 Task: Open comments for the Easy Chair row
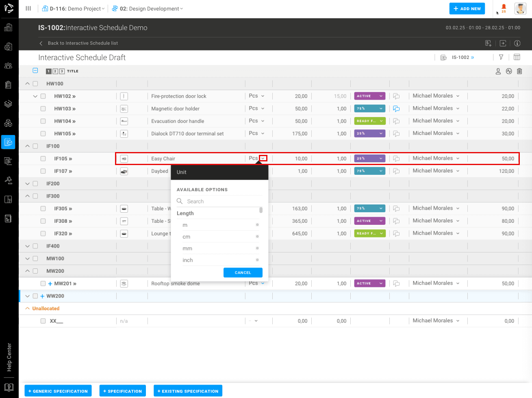tap(396, 159)
